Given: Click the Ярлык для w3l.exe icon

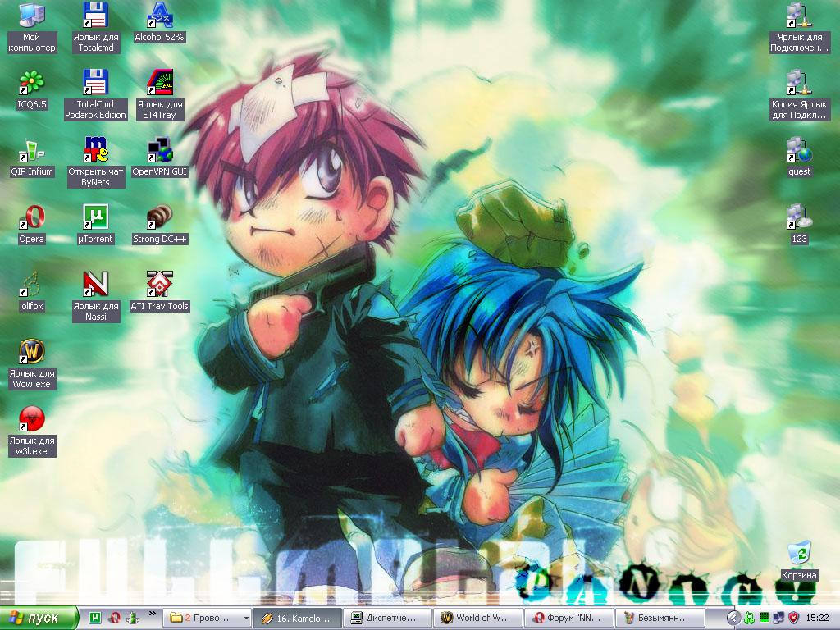Looking at the screenshot, I should click(x=32, y=431).
